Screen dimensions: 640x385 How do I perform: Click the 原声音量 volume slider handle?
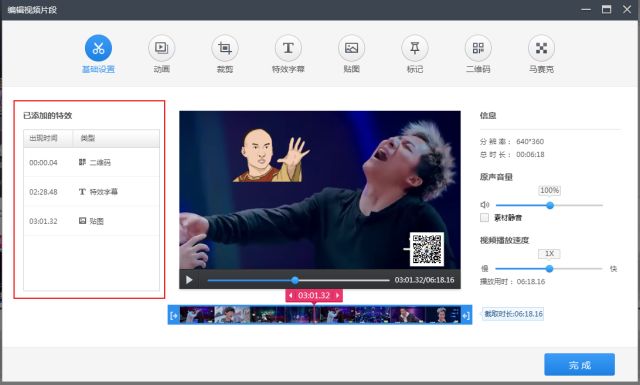click(x=550, y=205)
